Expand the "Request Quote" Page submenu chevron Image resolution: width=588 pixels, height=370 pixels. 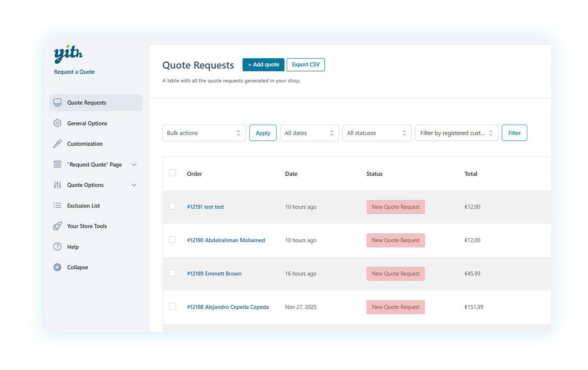(134, 165)
